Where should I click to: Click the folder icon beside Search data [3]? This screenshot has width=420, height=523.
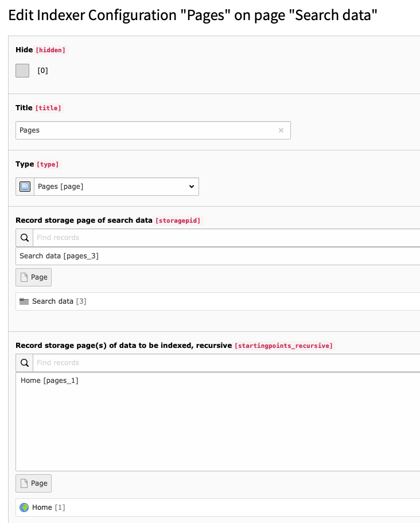pos(25,301)
